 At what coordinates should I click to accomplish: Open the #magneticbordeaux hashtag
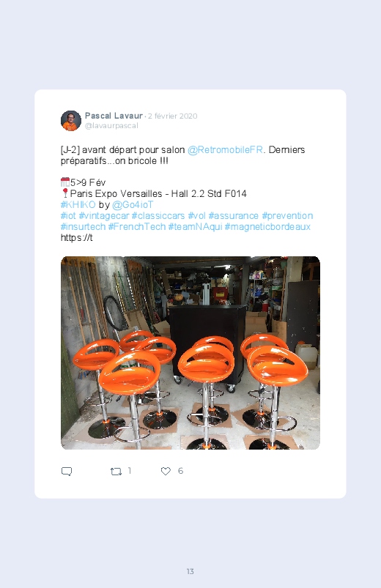pos(267,226)
